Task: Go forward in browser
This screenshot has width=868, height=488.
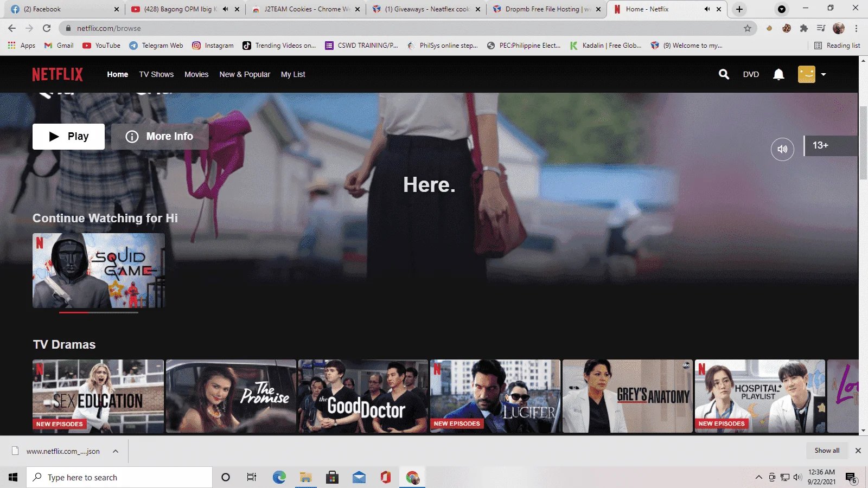Action: tap(29, 28)
